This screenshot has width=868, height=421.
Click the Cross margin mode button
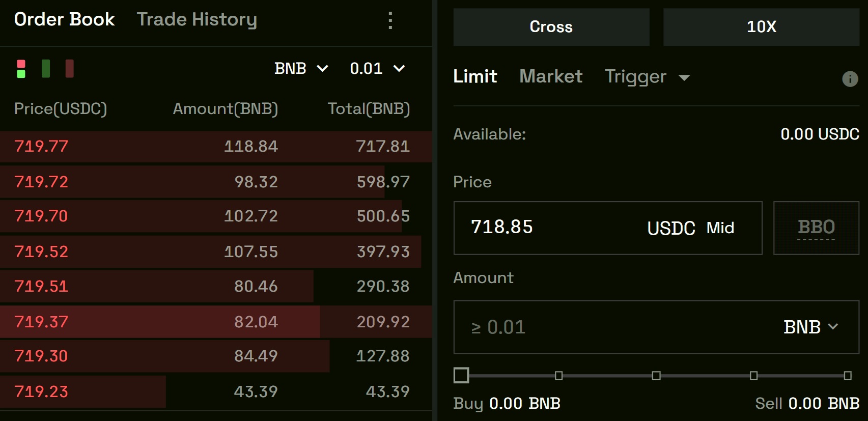(x=551, y=27)
